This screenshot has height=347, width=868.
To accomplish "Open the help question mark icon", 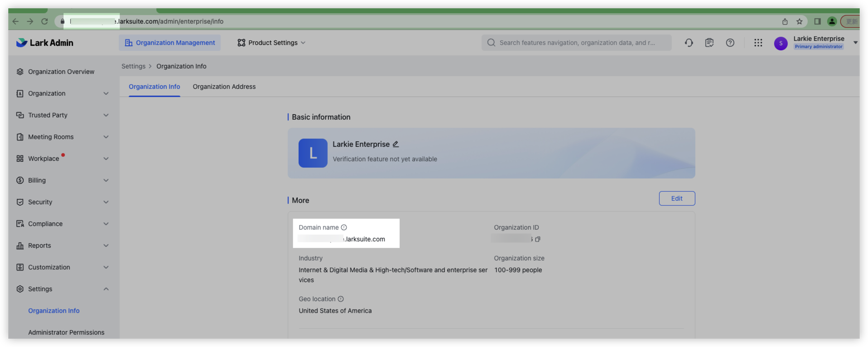I will pyautogui.click(x=730, y=43).
